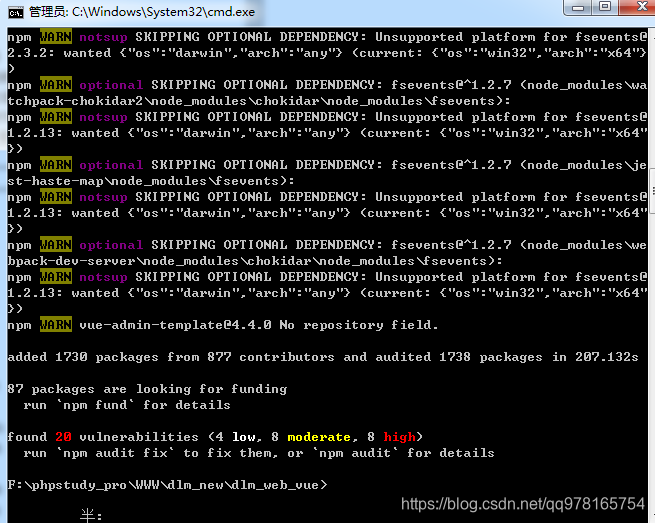The height and width of the screenshot is (523, 655).
Task: Click the text 'fsevents@2.3.2' warning line
Action: coord(327,53)
